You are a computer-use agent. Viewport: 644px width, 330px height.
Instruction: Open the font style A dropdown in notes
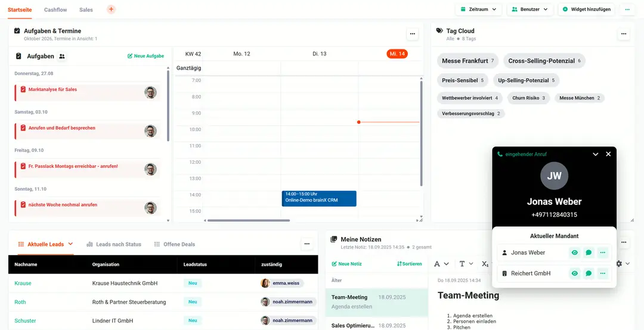(x=441, y=263)
